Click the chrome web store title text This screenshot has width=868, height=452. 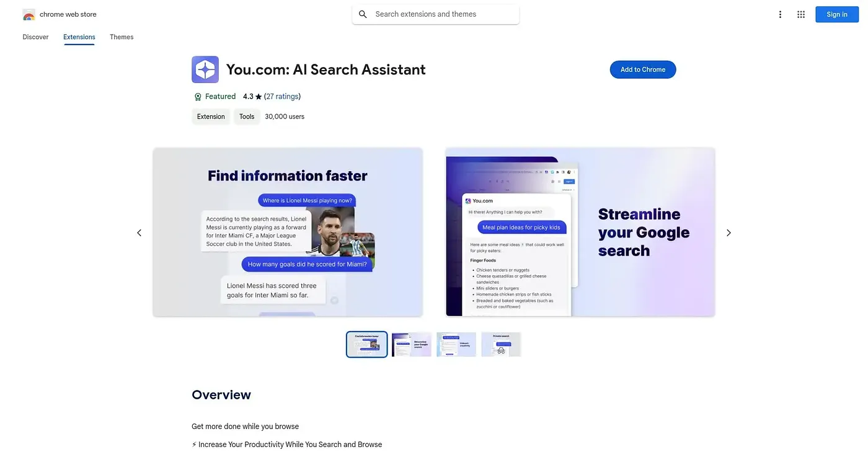(x=68, y=14)
